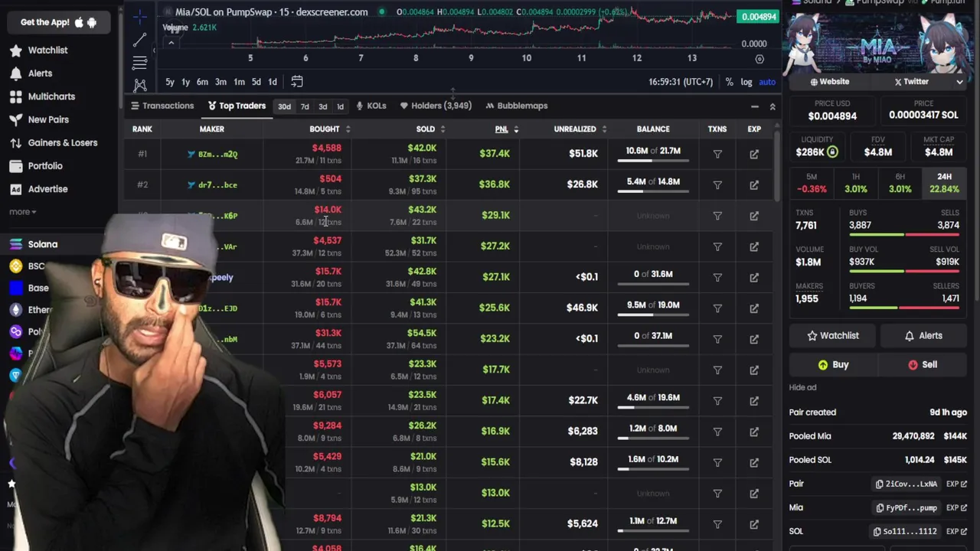The height and width of the screenshot is (551, 980).
Task: Filter transactions for the $17.4K PNL row
Action: tap(717, 400)
